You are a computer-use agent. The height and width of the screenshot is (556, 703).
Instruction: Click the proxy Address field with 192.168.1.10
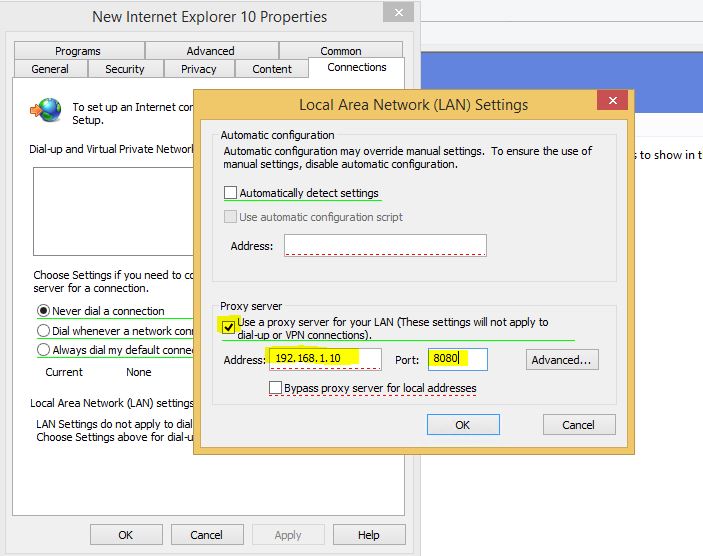tap(325, 359)
